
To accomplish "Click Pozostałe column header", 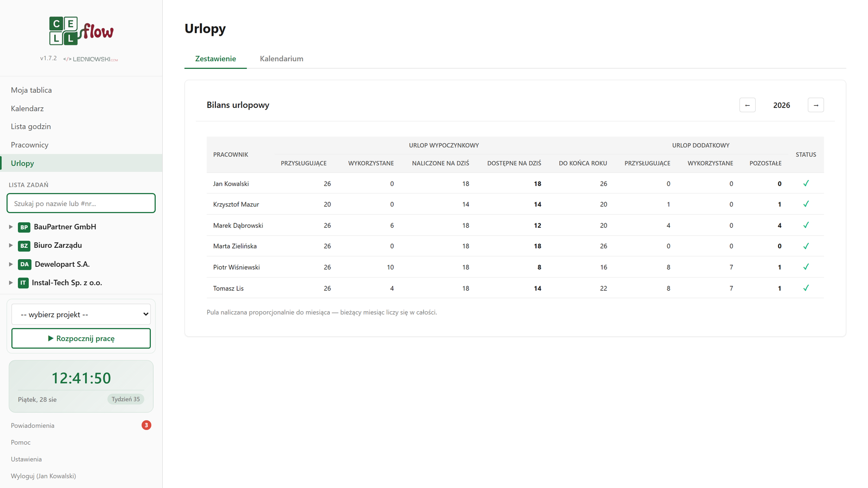I will [x=765, y=163].
